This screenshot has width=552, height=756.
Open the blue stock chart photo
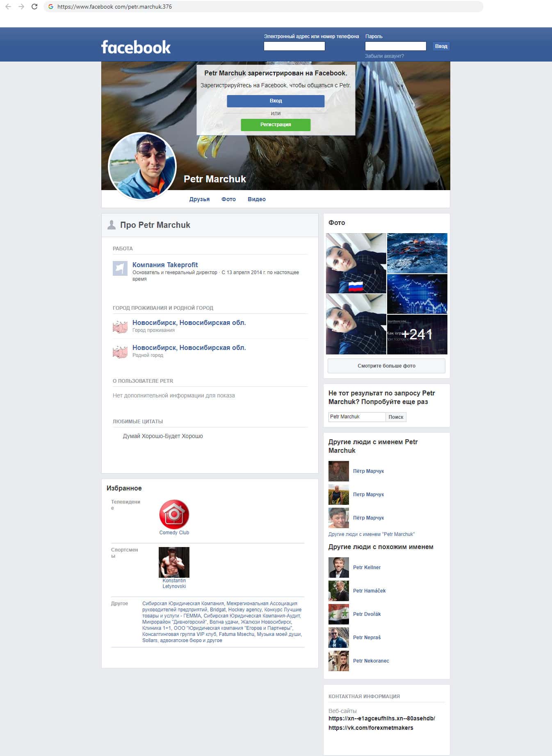click(417, 294)
